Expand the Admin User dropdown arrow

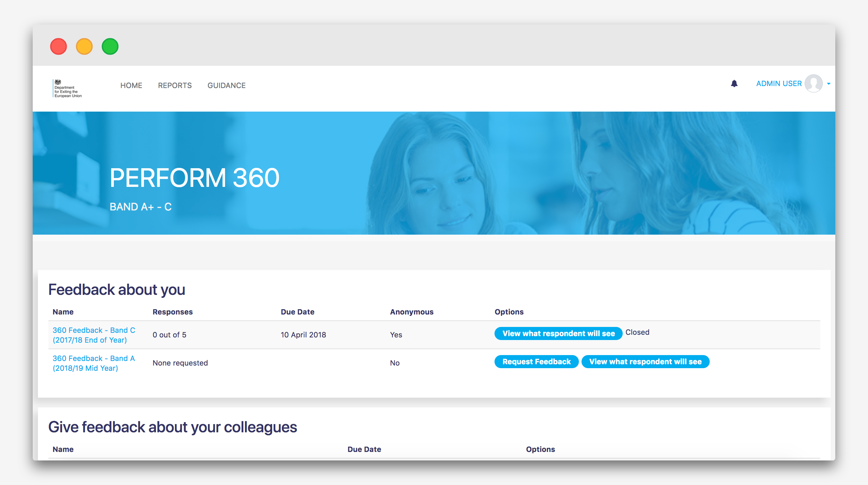(x=828, y=84)
